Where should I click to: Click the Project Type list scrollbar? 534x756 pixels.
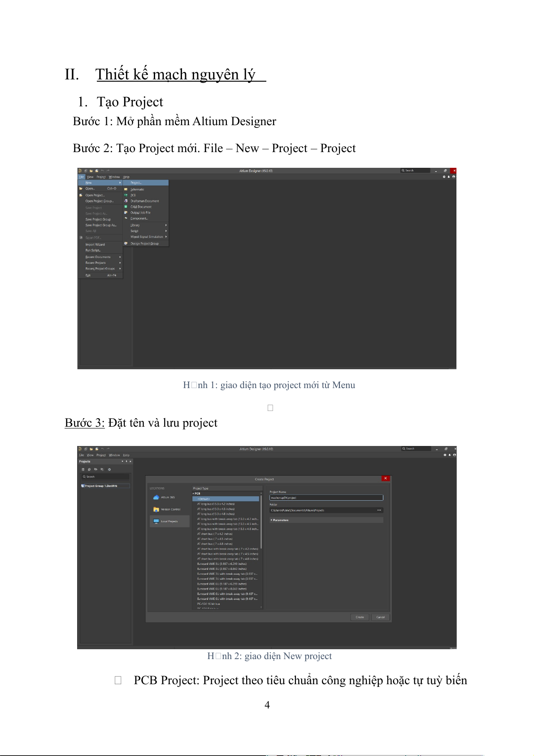click(x=261, y=523)
